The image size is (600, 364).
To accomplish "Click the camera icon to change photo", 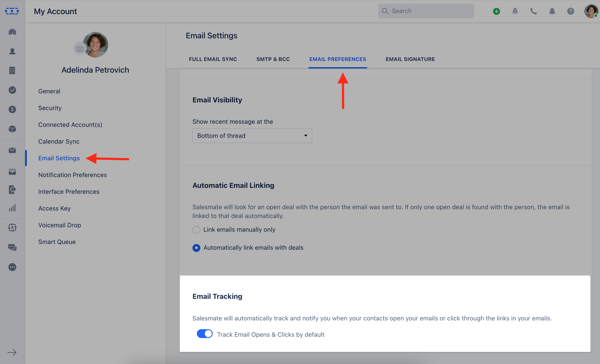I will (80, 49).
